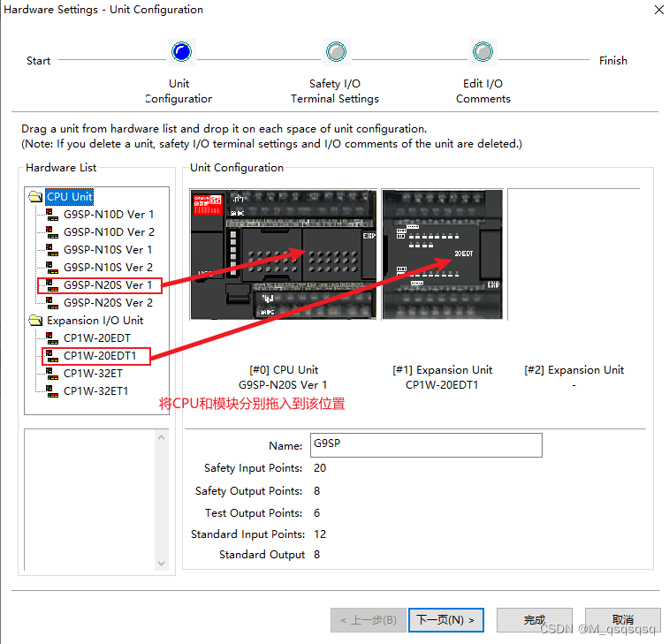This screenshot has height=644, width=669.
Task: Select G9SP-N10D Ver 1 in hardware list
Action: 109,215
